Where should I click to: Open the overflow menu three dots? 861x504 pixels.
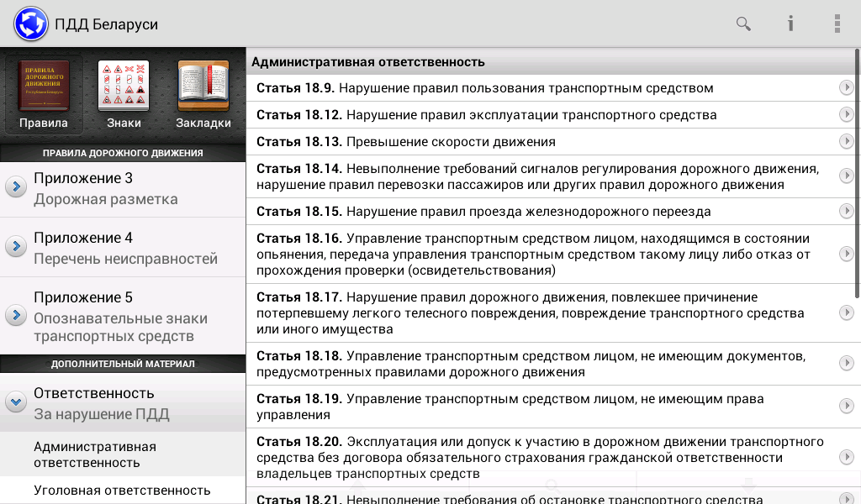coord(837,24)
